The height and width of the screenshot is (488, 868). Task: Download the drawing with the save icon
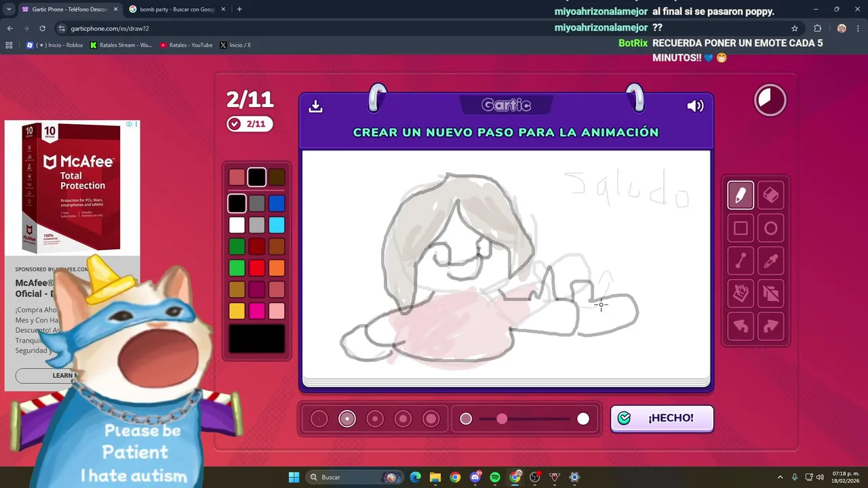point(315,106)
